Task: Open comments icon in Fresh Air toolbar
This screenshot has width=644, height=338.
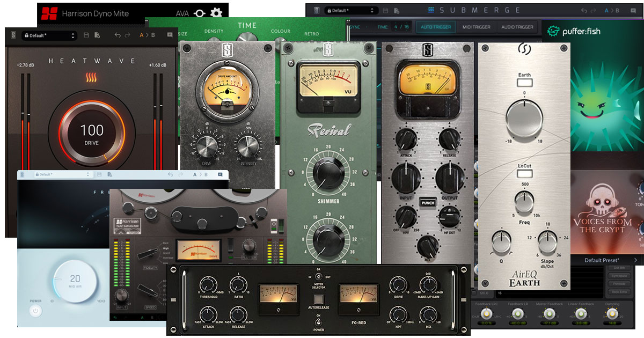Action: [x=220, y=175]
